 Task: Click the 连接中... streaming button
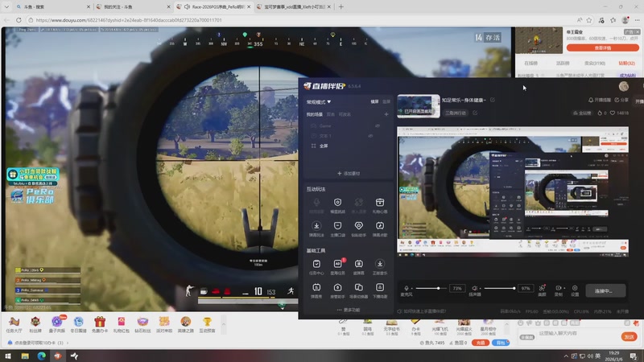605,290
